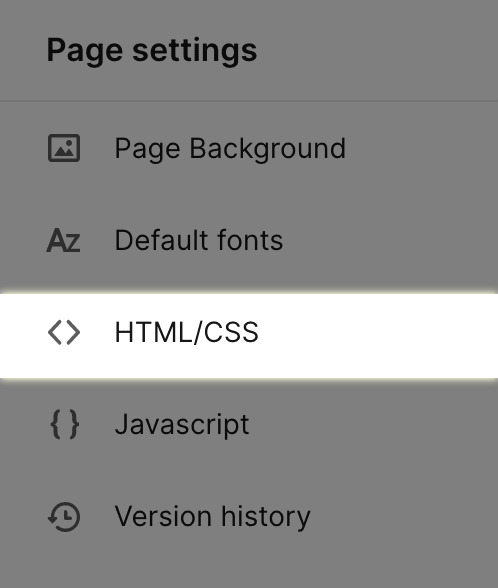Click the 'Version history' text label

pyautogui.click(x=213, y=517)
